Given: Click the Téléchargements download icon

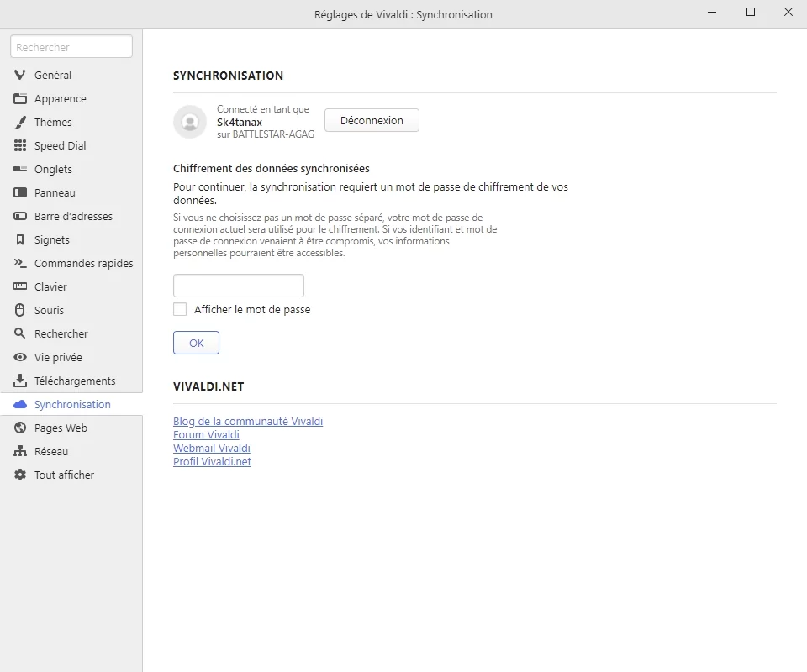Looking at the screenshot, I should (19, 381).
